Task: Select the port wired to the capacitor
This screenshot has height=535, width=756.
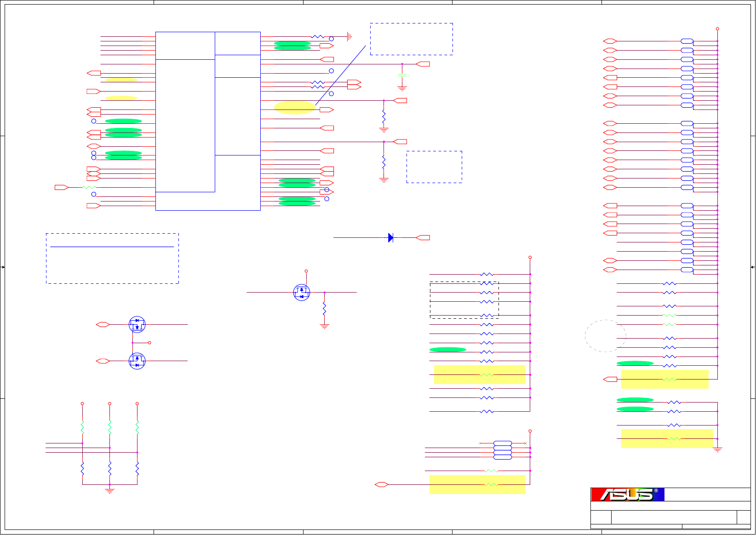Action: (x=423, y=64)
